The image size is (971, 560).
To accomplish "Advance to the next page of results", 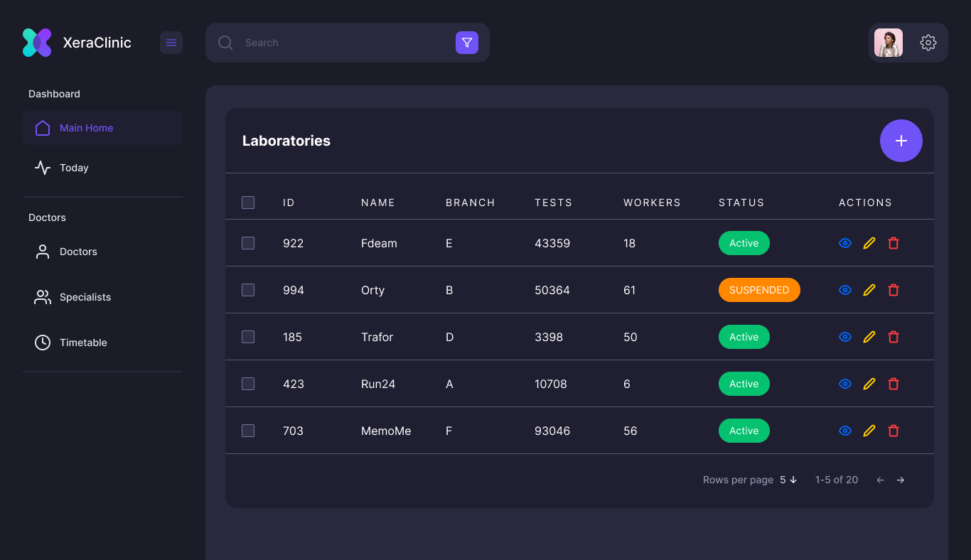I will pyautogui.click(x=900, y=480).
